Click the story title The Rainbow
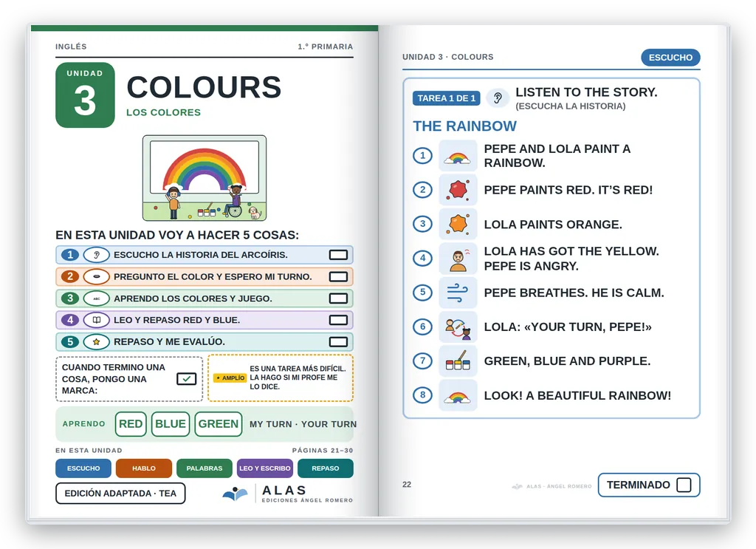 click(465, 126)
